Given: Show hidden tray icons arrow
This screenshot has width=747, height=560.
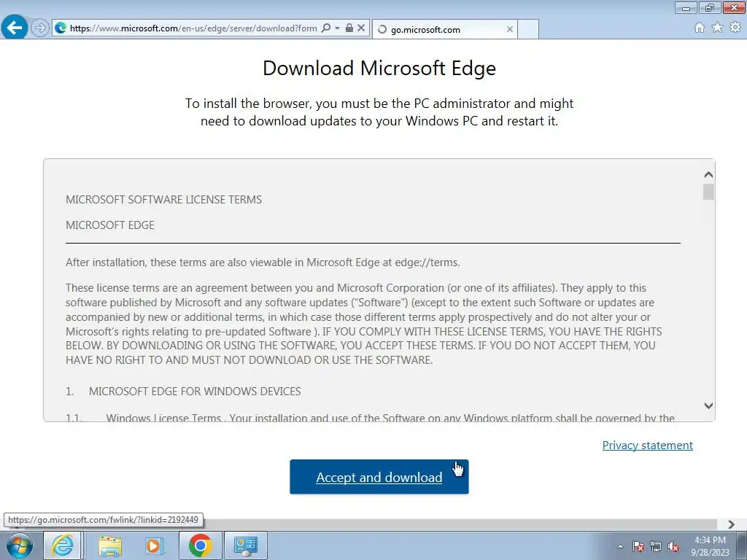Looking at the screenshot, I should click(x=620, y=546).
